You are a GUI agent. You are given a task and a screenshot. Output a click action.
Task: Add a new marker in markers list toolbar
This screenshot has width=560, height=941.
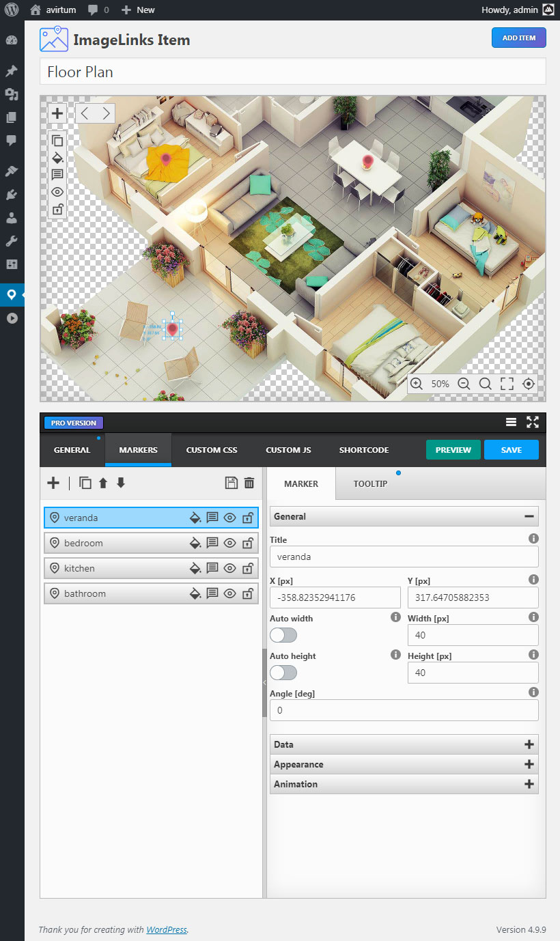point(53,483)
